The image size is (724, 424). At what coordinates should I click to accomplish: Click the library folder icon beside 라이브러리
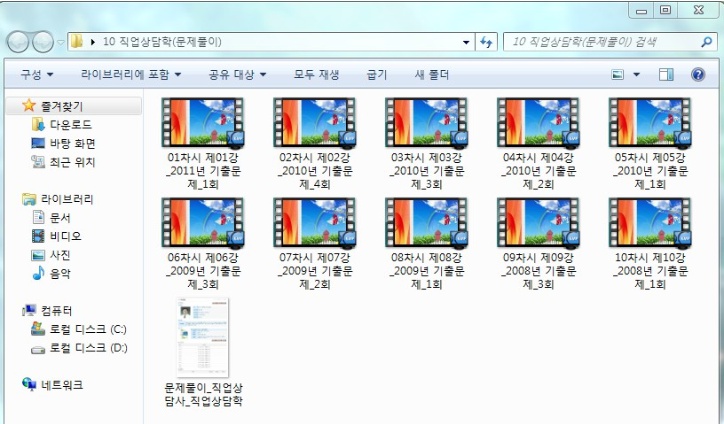[x=29, y=199]
